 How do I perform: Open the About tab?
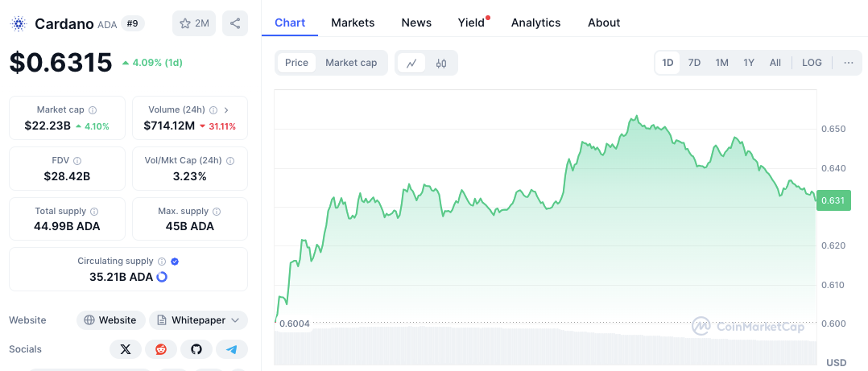[604, 23]
